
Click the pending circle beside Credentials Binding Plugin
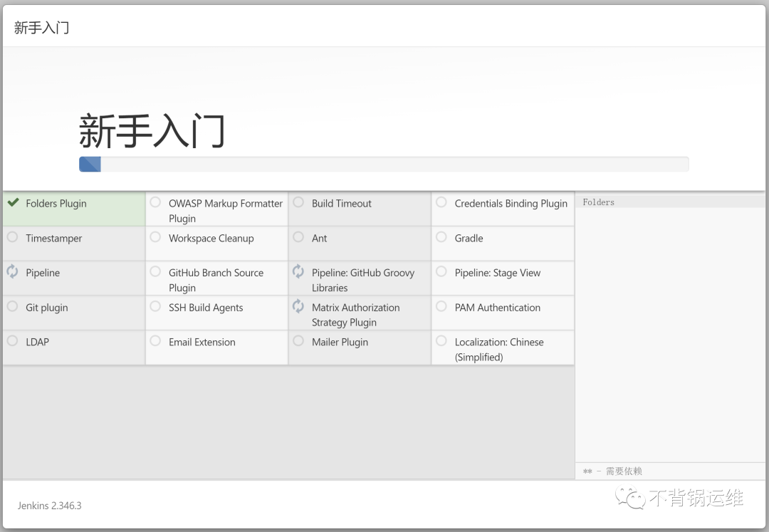[x=441, y=202]
